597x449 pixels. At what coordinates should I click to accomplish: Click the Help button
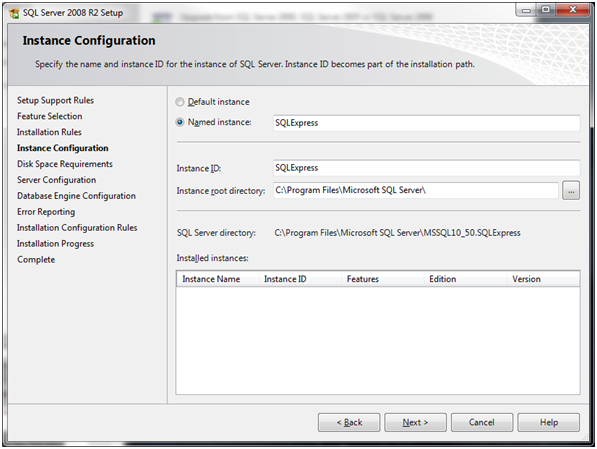tap(549, 422)
